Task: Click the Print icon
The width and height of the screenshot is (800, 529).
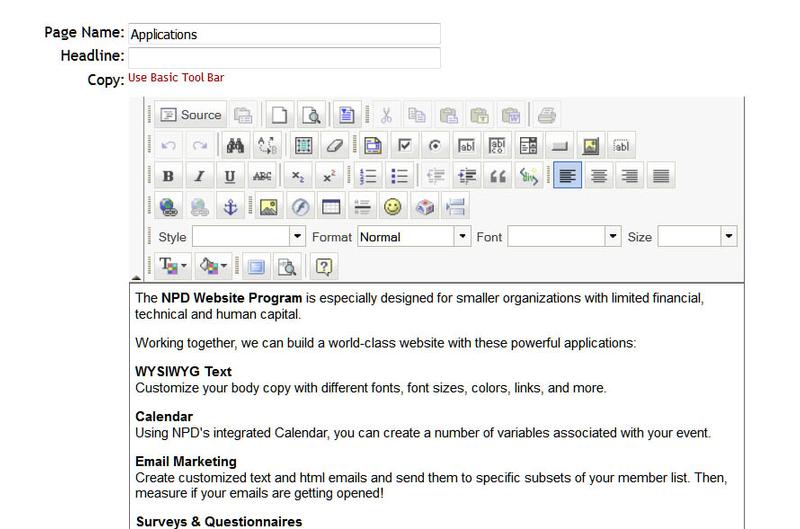Action: 547,115
